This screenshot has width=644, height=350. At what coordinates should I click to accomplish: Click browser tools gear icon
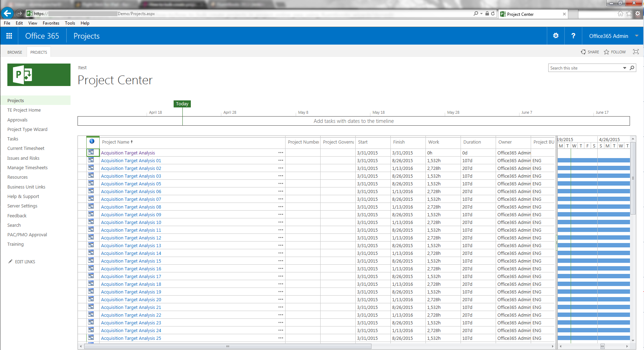click(x=638, y=14)
